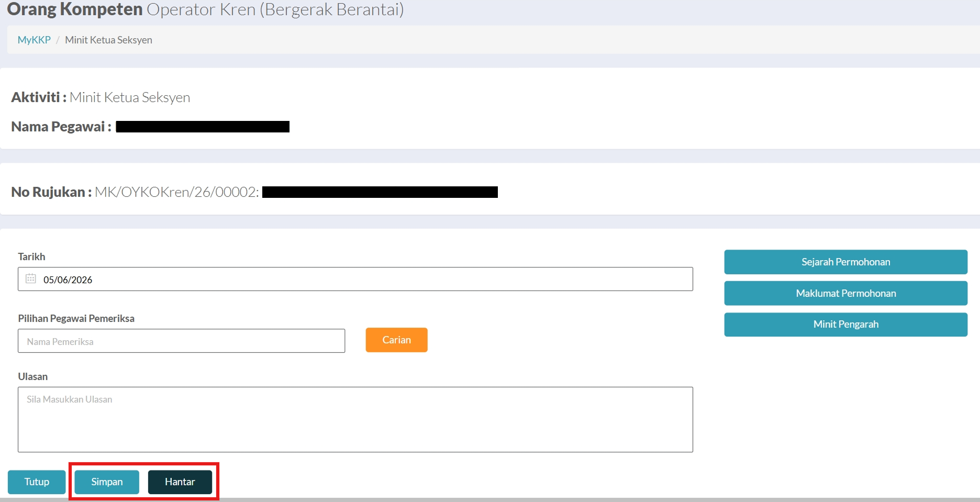Click the orange Carian button

[396, 340]
